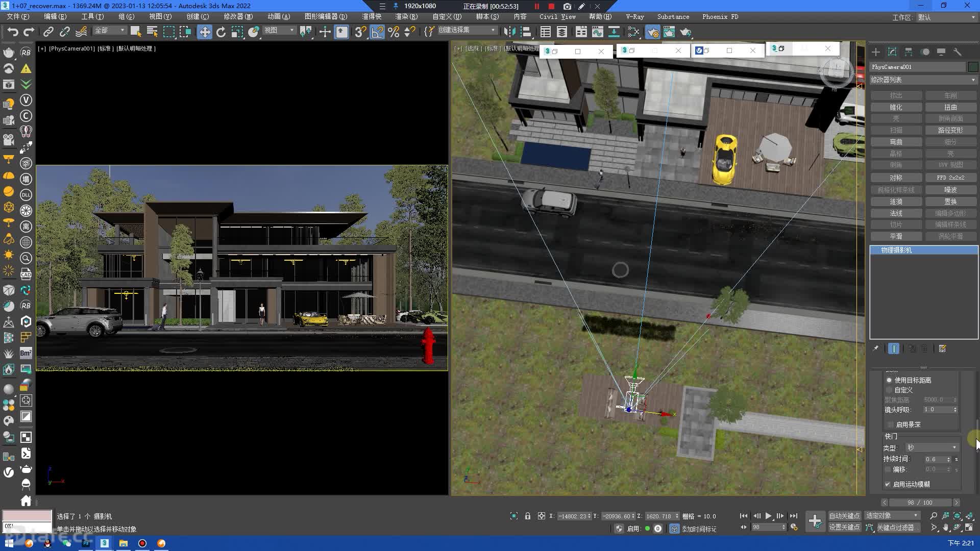This screenshot has height=551, width=980.
Task: Click the Mirror tool icon
Action: [509, 32]
